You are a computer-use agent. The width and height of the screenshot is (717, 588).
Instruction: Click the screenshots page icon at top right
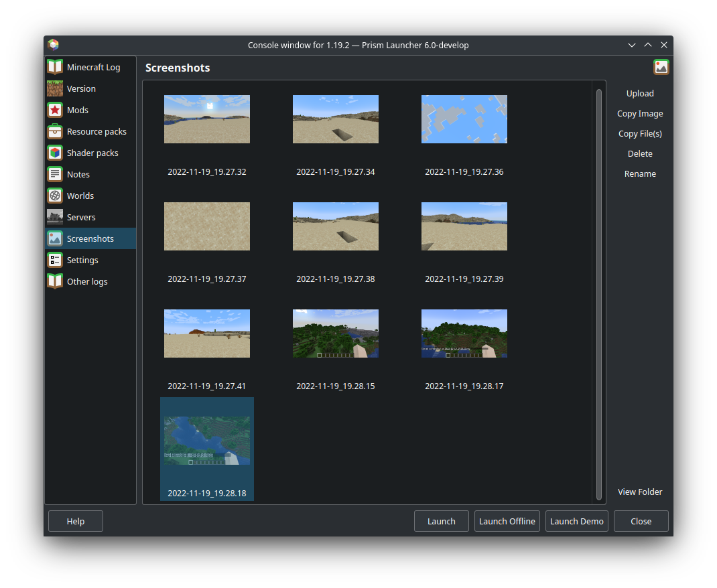661,67
